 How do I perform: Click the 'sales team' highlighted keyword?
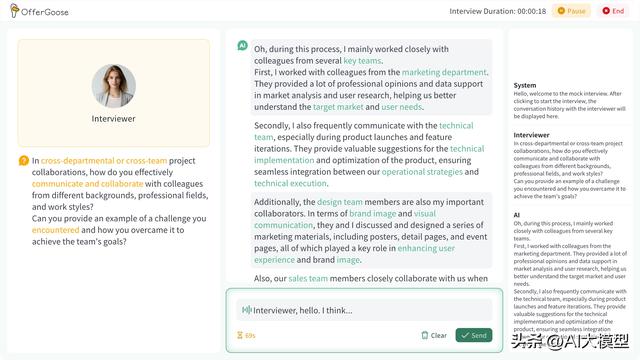308,278
